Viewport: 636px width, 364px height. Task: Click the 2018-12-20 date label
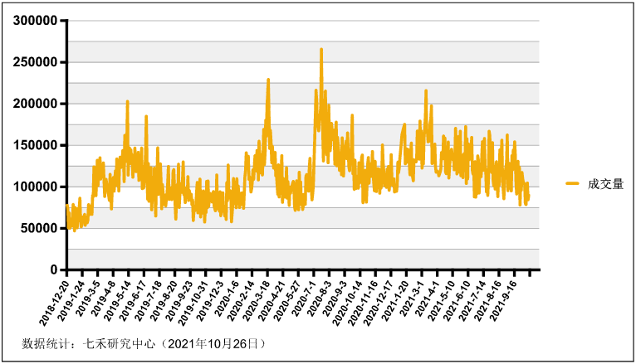(x=54, y=302)
